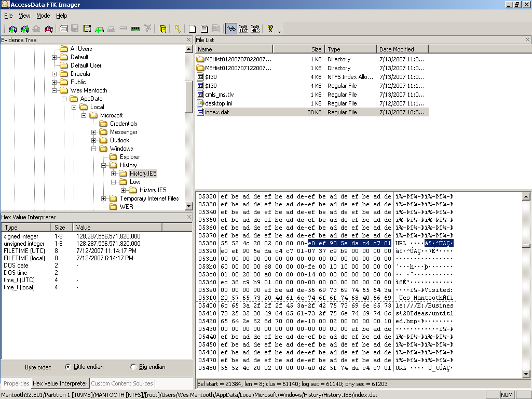Select the Explorer folder in tree
The image size is (532, 399).
coord(130,157)
